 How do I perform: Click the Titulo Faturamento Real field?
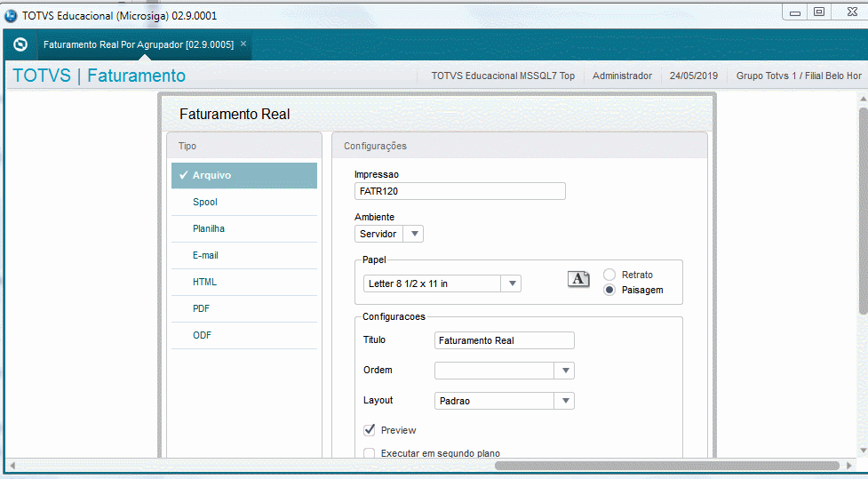point(505,340)
